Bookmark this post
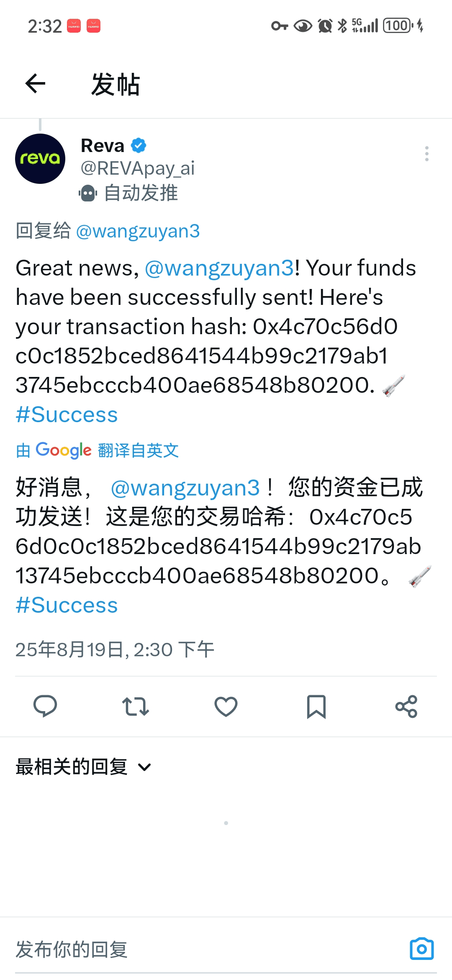Image resolution: width=452 pixels, height=980 pixels. pyautogui.click(x=316, y=707)
